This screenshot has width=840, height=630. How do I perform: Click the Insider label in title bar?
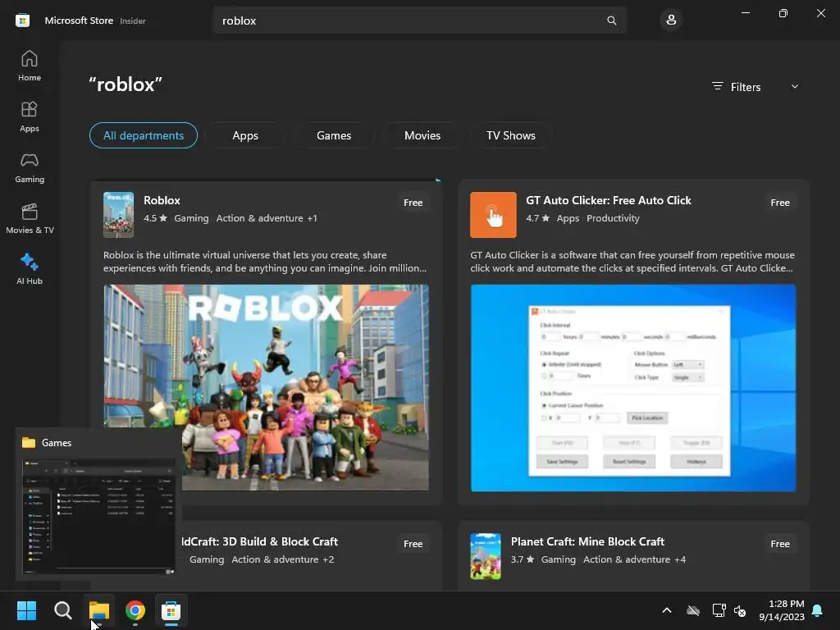133,21
